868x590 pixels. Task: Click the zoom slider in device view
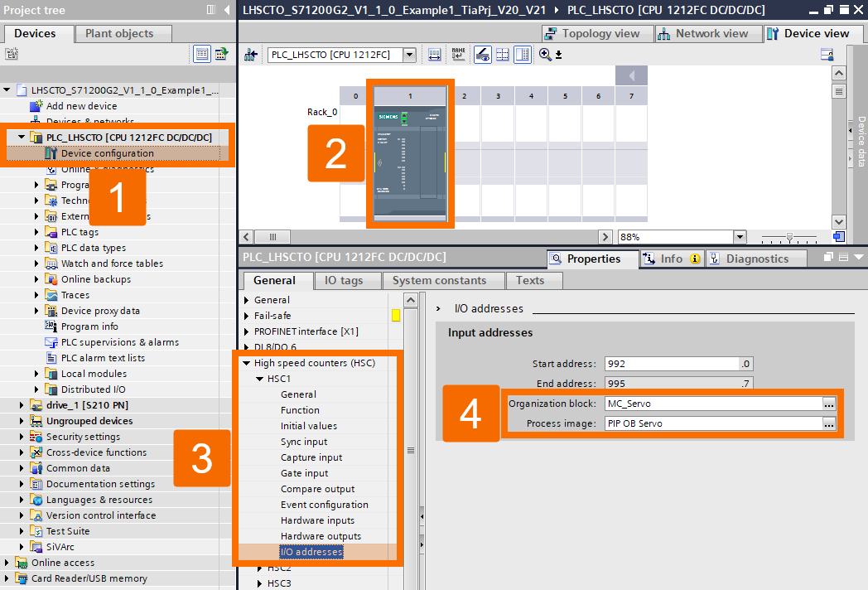click(x=789, y=237)
